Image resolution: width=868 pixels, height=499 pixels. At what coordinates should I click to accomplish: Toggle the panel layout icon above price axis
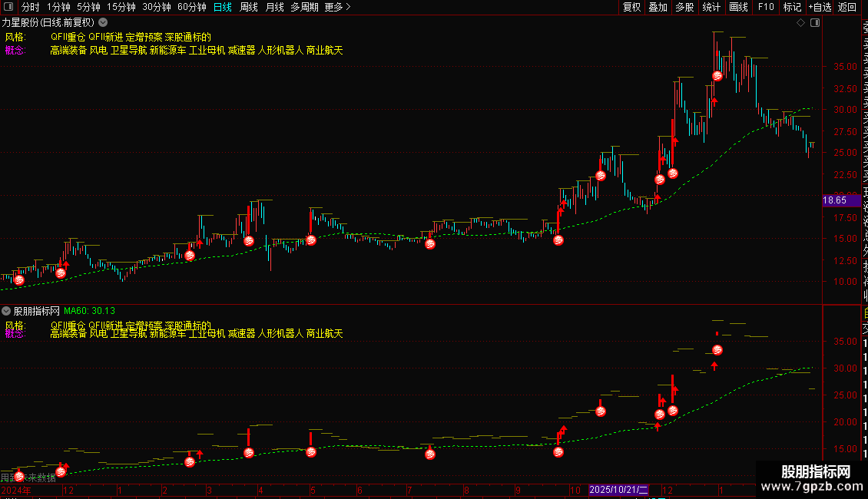(x=815, y=23)
